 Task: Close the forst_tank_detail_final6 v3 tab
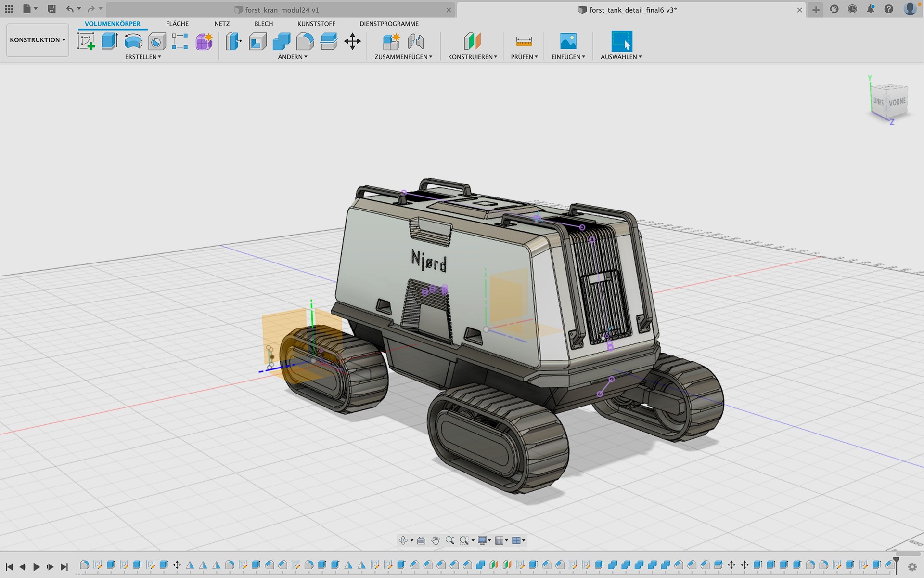(x=799, y=10)
